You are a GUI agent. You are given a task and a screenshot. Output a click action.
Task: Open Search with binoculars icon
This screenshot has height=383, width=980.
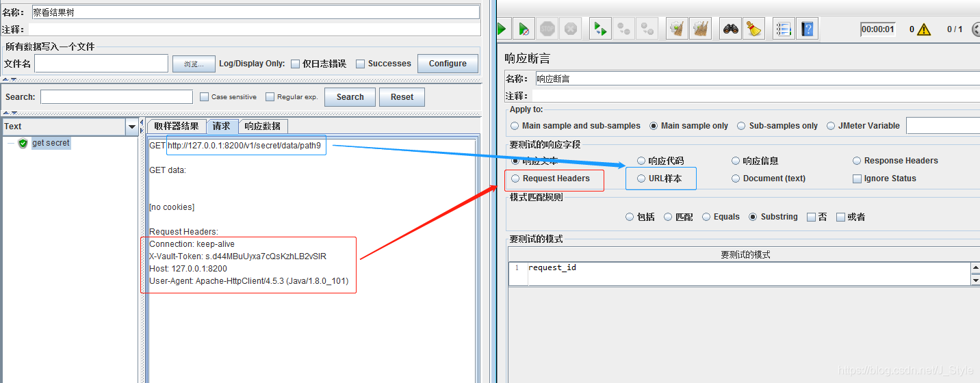731,29
